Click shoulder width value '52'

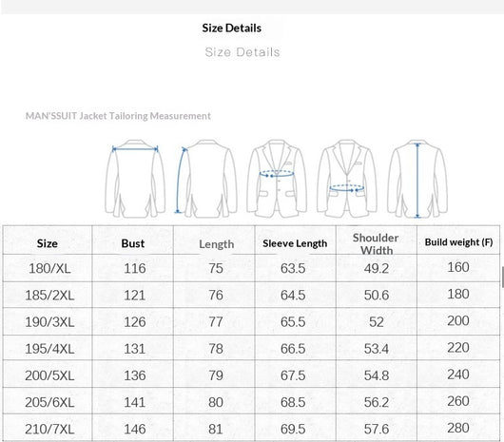[377, 322]
